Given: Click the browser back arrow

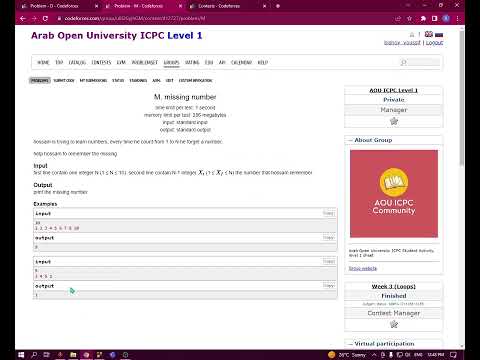Looking at the screenshot, I should click(23, 19).
